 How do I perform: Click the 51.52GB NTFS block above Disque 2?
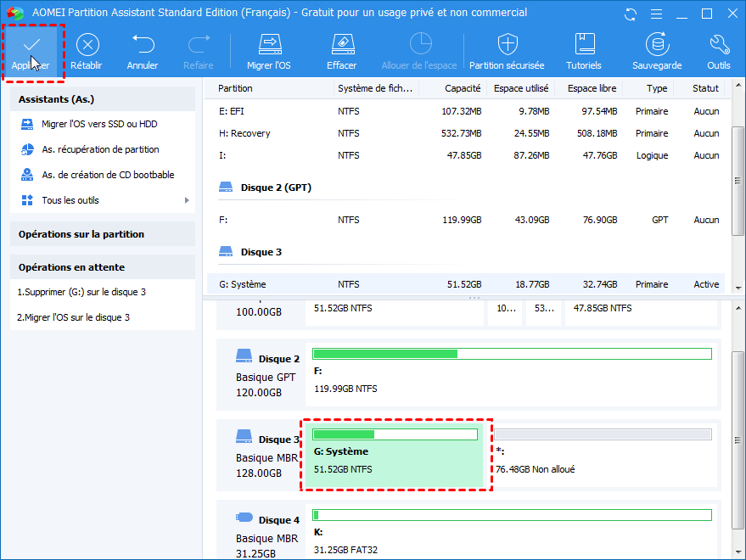pyautogui.click(x=395, y=314)
